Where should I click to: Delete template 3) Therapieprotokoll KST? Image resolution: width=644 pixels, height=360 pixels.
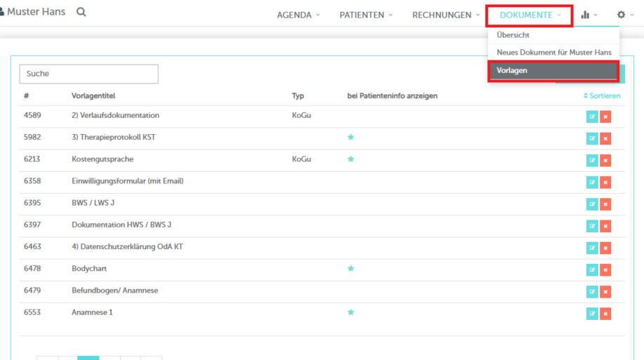tap(605, 138)
